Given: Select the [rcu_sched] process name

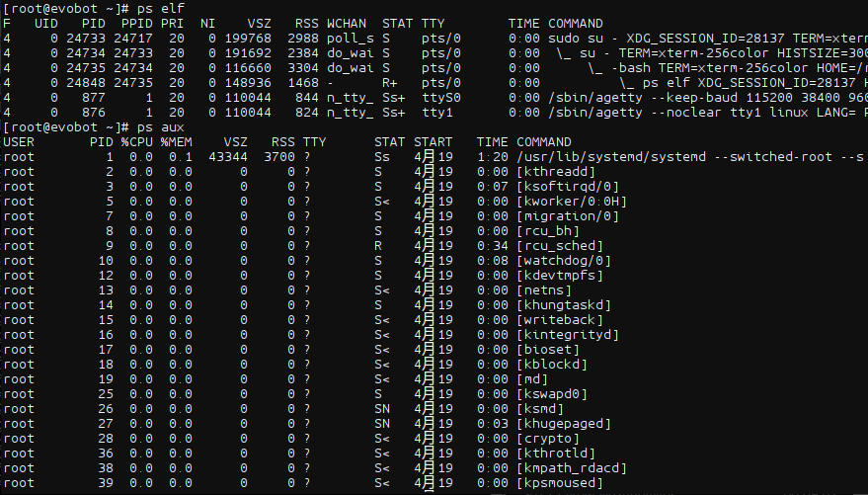Looking at the screenshot, I should (x=560, y=246).
